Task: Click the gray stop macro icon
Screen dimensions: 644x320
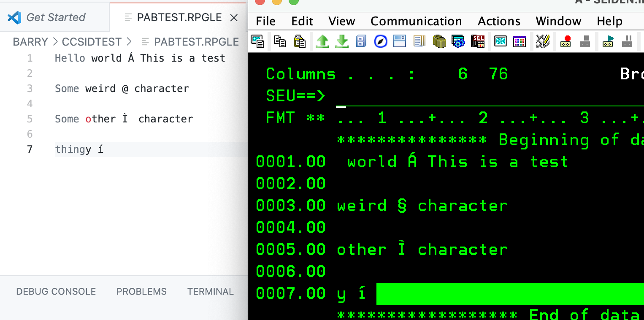Action: click(585, 41)
